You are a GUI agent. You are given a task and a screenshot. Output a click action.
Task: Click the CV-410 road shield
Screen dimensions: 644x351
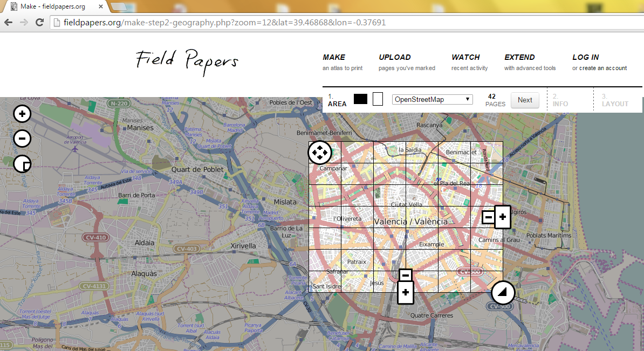point(95,237)
